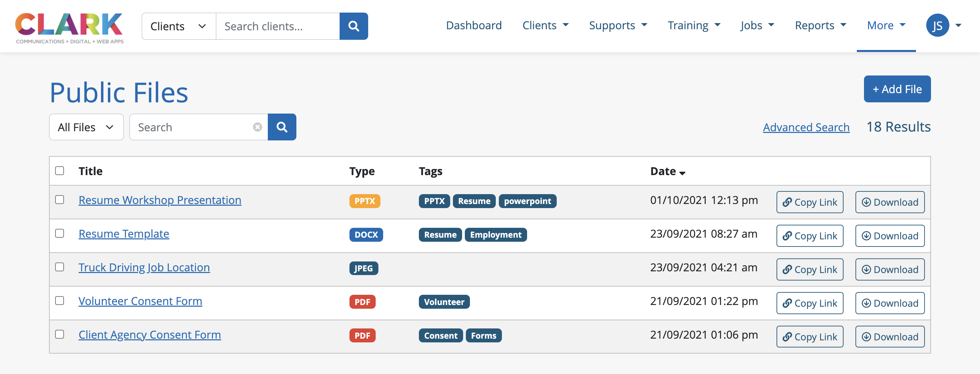Expand the Clients search scope dropdown
Viewport: 980px width, 374px height.
click(x=178, y=26)
